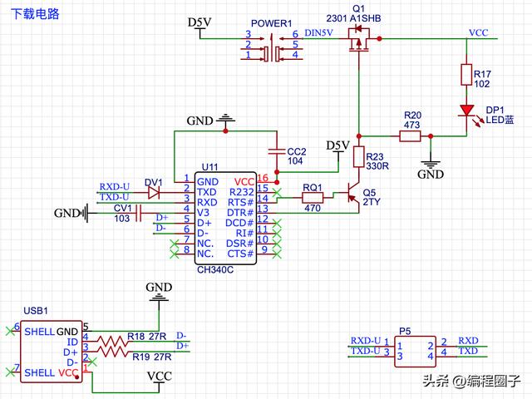Select the CV1 capacitor symbol

click(x=138, y=213)
